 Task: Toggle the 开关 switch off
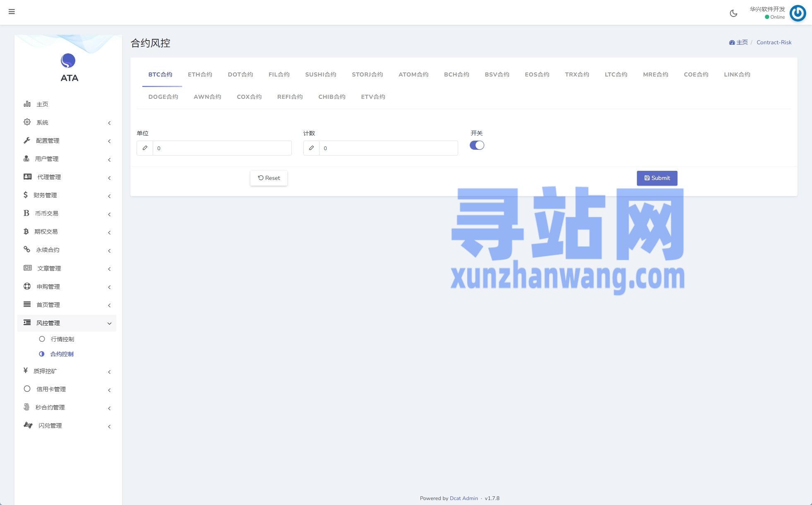(x=477, y=145)
